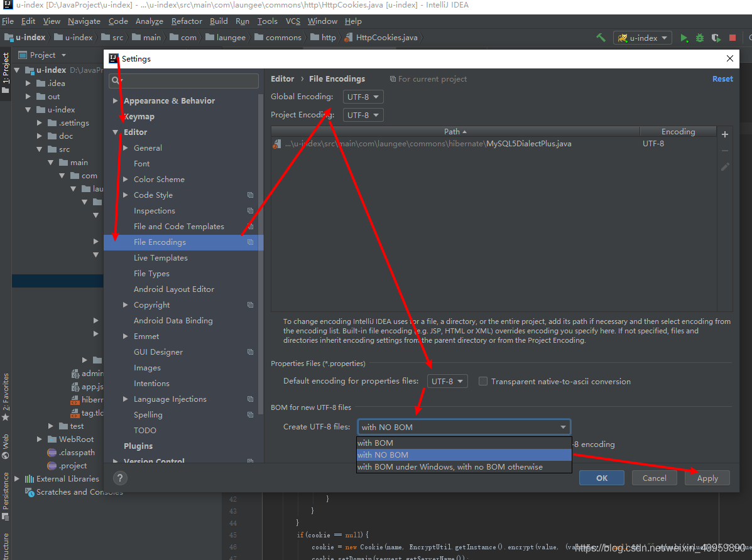Expand the WebRoot folder in Project tree
Image resolution: width=752 pixels, height=560 pixels.
click(x=40, y=439)
